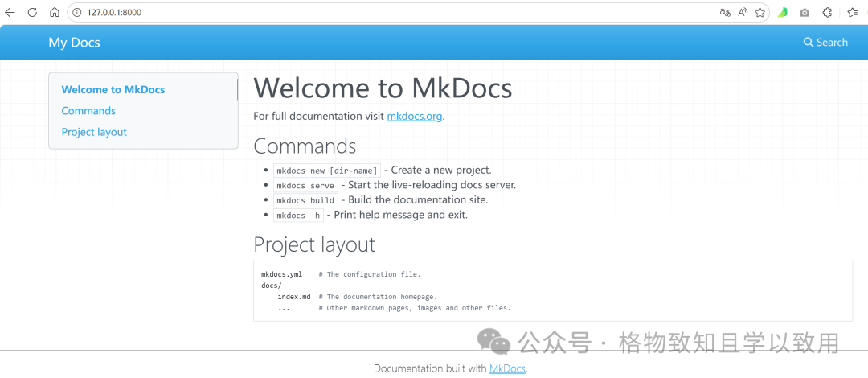
Task: Click '# The configuration file.' comment
Action: [x=370, y=274]
